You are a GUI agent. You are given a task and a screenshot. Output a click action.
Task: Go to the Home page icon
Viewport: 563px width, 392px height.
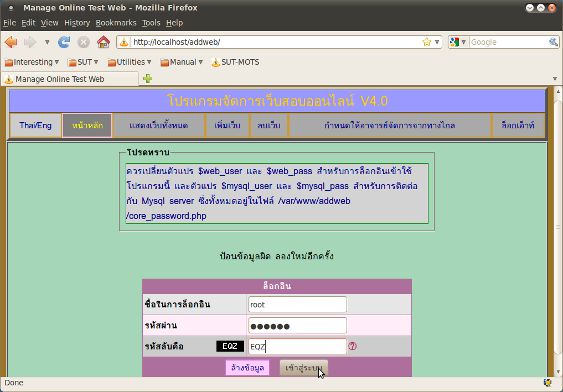(104, 42)
